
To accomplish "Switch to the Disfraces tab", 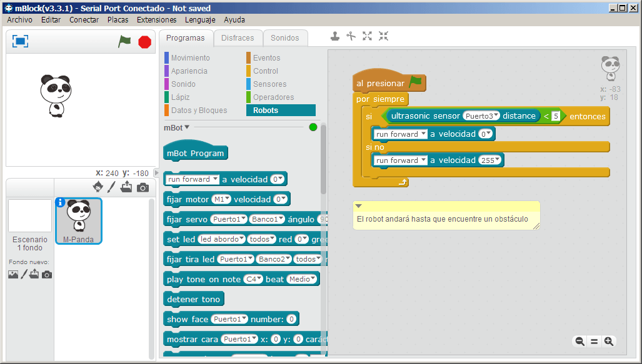I will click(x=238, y=38).
